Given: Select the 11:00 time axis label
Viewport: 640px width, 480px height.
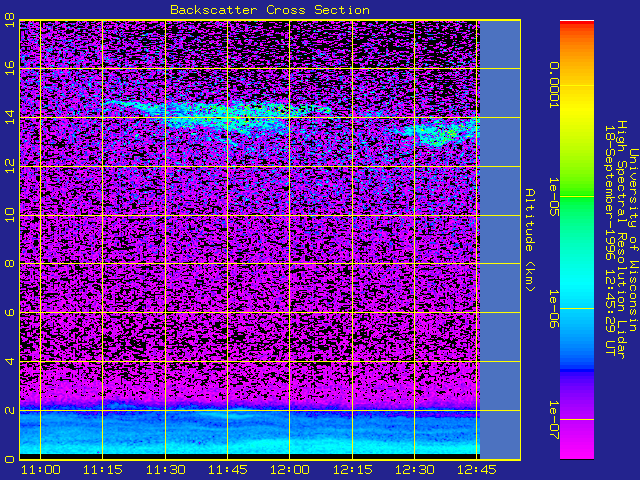Looking at the screenshot, I should tap(40, 470).
